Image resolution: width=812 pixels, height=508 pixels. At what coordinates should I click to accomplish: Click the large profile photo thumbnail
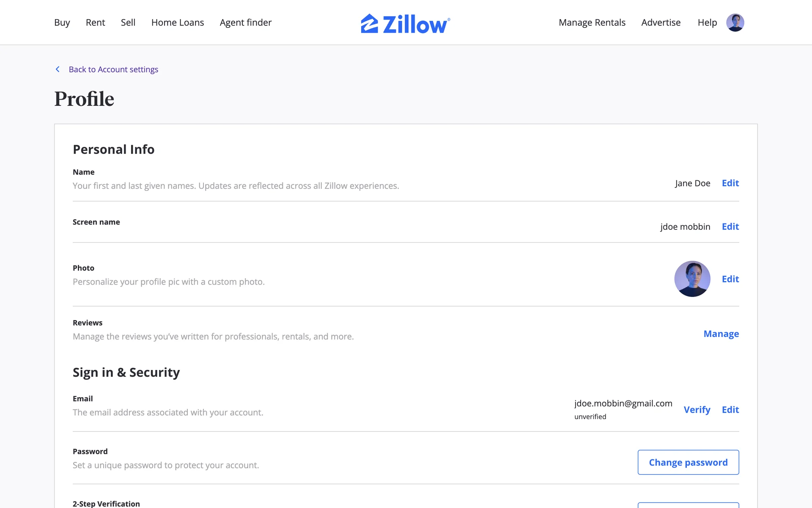pos(692,279)
